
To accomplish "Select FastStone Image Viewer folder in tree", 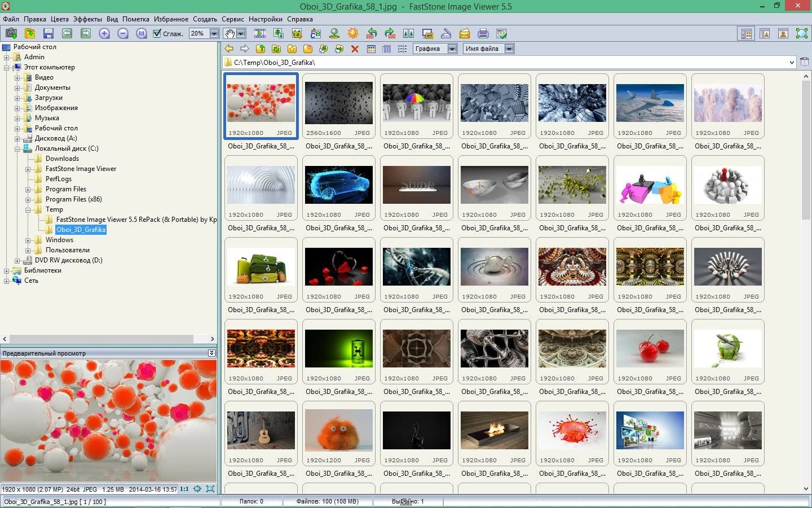I will pyautogui.click(x=81, y=169).
